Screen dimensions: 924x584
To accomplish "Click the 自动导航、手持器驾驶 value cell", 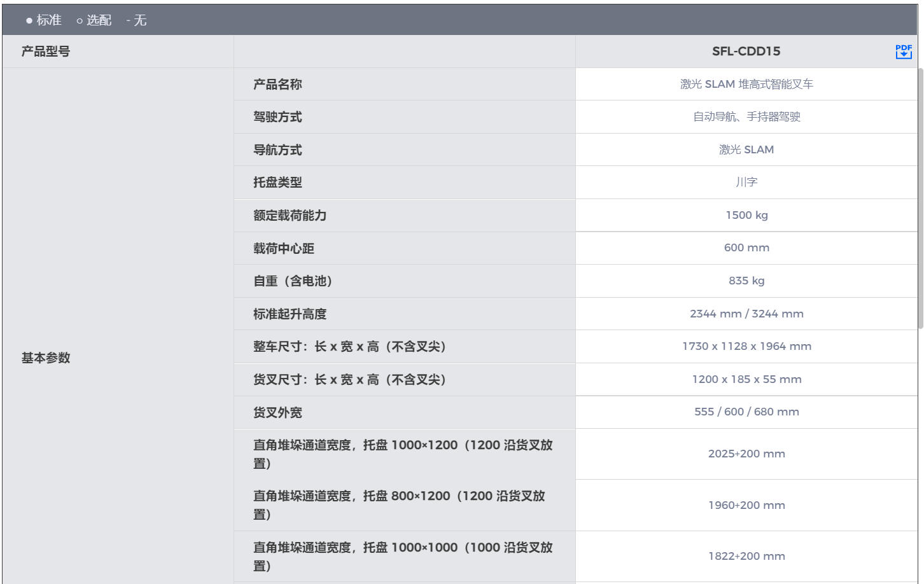I will (746, 117).
